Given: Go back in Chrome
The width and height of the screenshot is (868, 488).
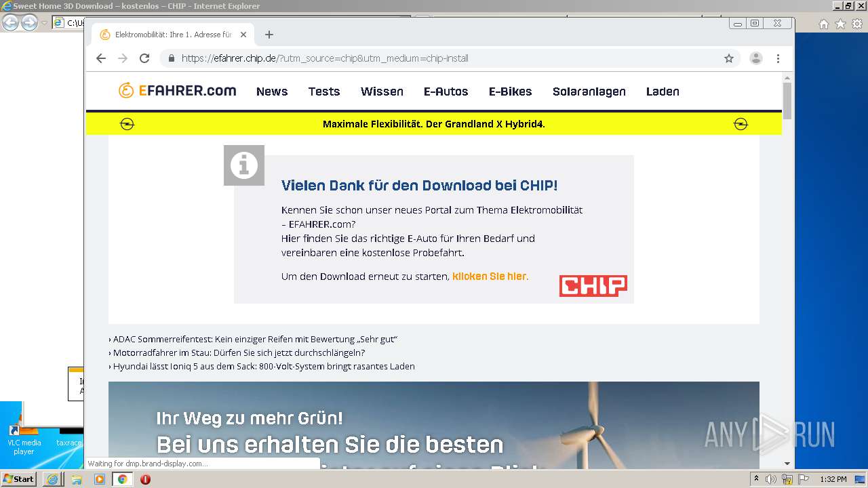Looking at the screenshot, I should pyautogui.click(x=101, y=58).
